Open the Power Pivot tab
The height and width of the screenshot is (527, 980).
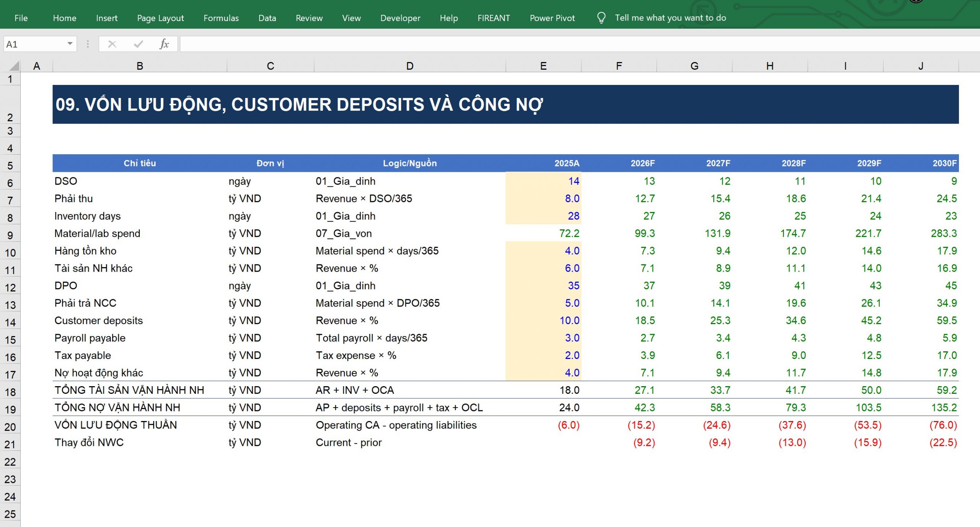(552, 18)
